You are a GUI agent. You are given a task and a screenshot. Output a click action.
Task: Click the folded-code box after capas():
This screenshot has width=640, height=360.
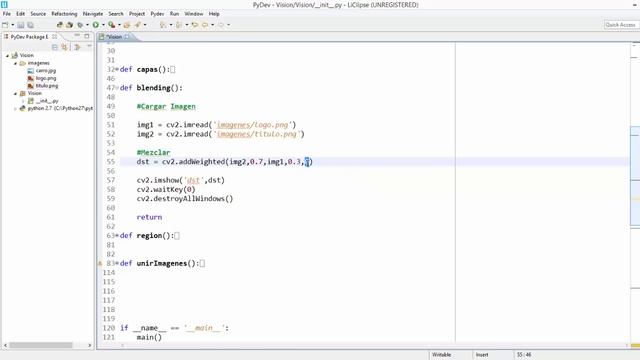coord(173,70)
